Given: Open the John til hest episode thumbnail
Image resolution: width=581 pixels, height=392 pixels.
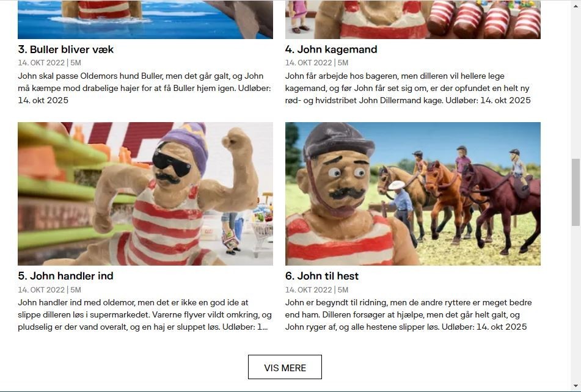Looking at the screenshot, I should (413, 194).
